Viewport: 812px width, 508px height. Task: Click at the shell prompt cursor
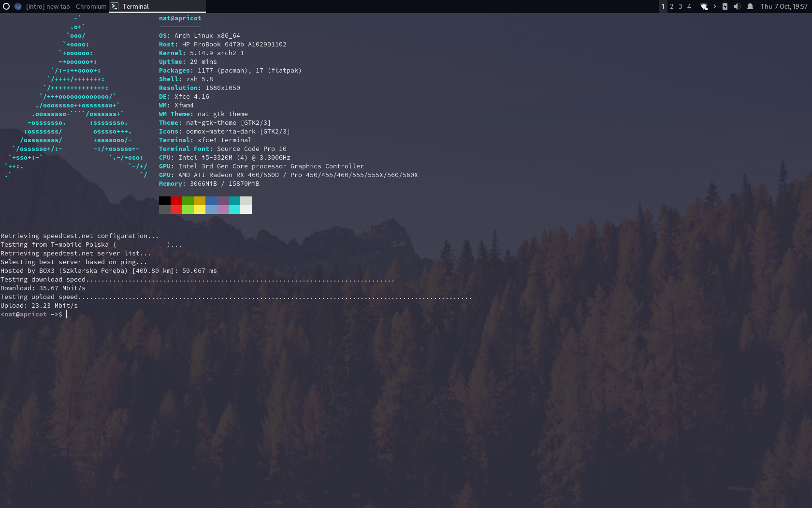pyautogui.click(x=67, y=314)
